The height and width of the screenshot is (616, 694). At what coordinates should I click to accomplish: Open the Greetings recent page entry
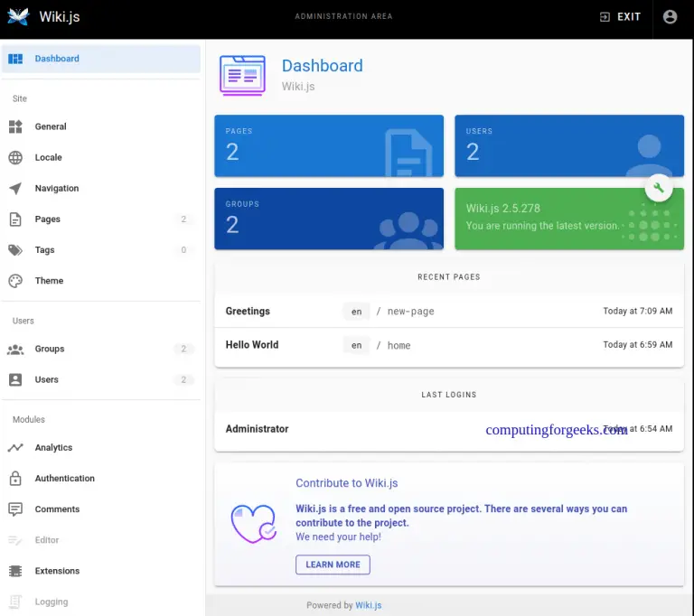248,311
